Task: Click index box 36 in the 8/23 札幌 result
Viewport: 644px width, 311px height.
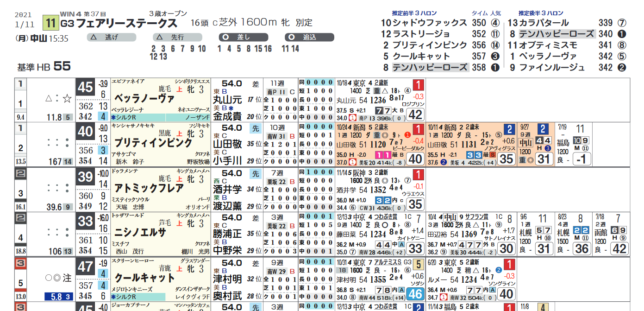Action: pyautogui.click(x=581, y=249)
